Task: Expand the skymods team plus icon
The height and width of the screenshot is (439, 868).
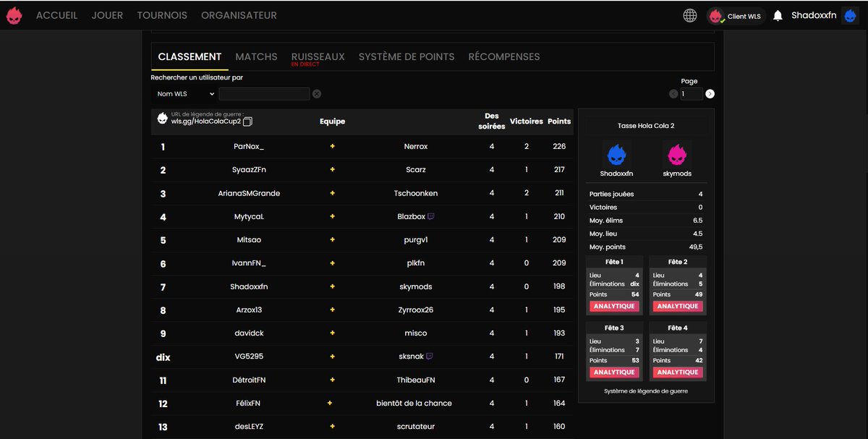Action: click(x=331, y=286)
